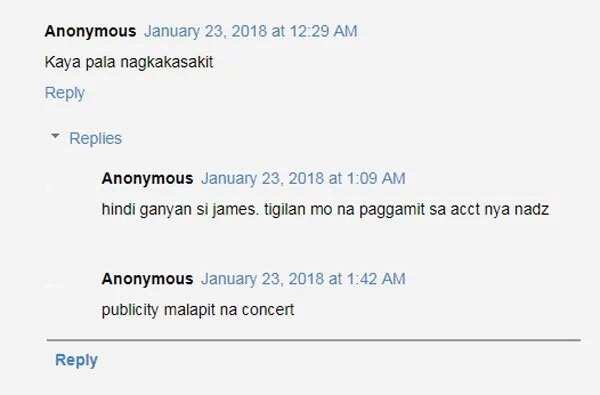
Task: Click the Reply link under Kaya pala comment
Action: coord(65,93)
